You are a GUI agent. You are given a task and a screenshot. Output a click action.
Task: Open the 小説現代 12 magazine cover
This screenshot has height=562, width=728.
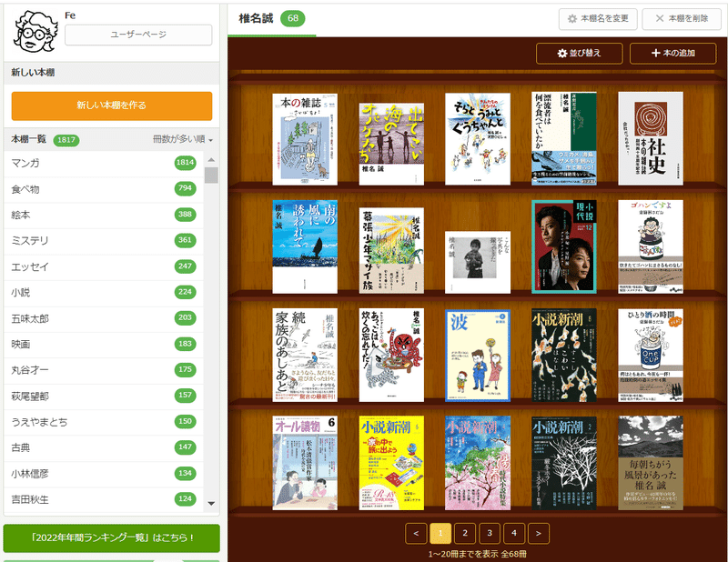[x=564, y=246]
